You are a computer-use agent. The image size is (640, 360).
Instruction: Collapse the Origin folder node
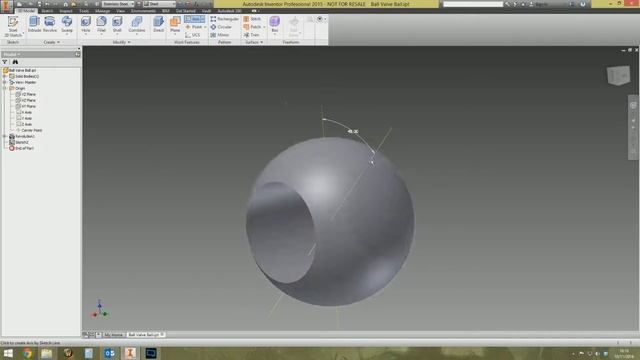(x=5, y=88)
